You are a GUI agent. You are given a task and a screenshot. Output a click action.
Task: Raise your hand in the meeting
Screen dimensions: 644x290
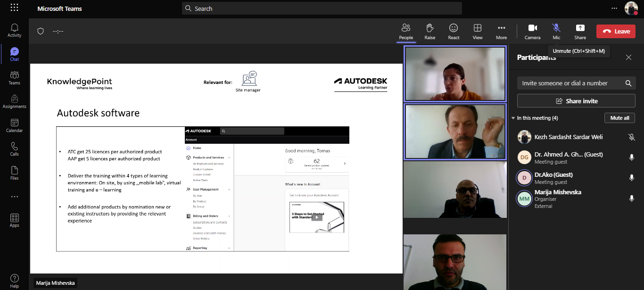[x=429, y=32]
